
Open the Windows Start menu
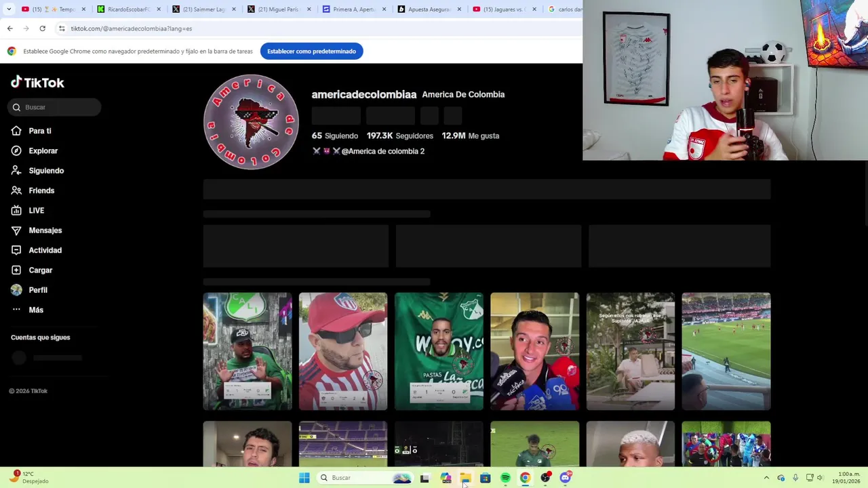[304, 478]
